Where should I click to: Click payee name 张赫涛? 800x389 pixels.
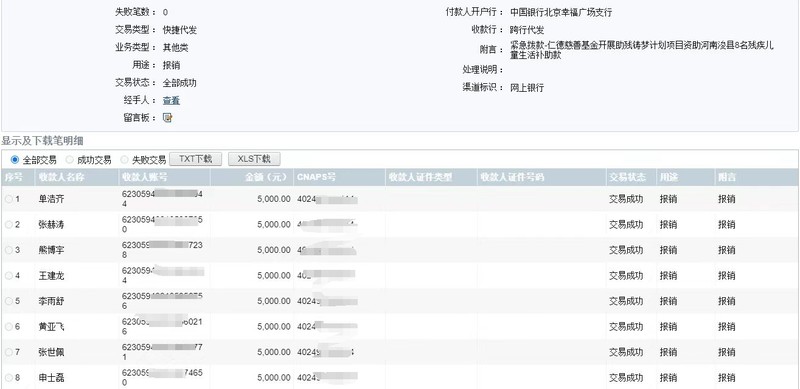(x=51, y=225)
